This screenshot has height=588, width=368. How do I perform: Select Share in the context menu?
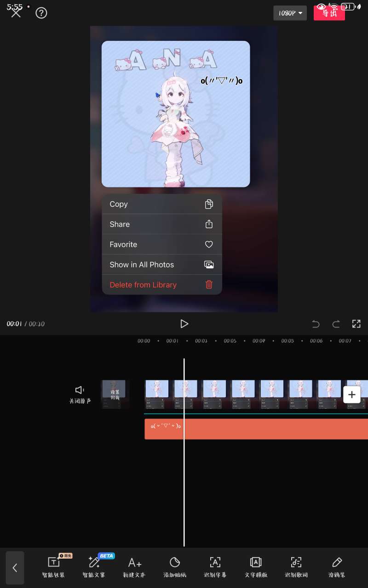(x=162, y=224)
